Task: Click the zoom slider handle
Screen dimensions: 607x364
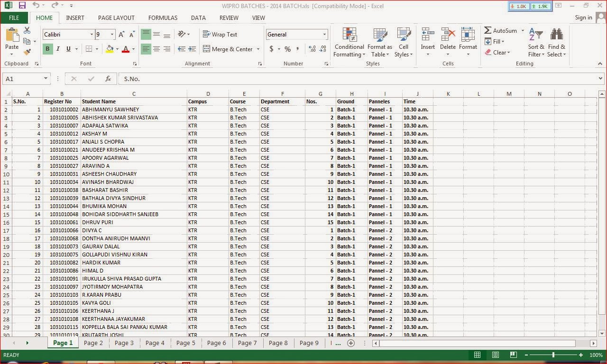Action: pyautogui.click(x=553, y=355)
